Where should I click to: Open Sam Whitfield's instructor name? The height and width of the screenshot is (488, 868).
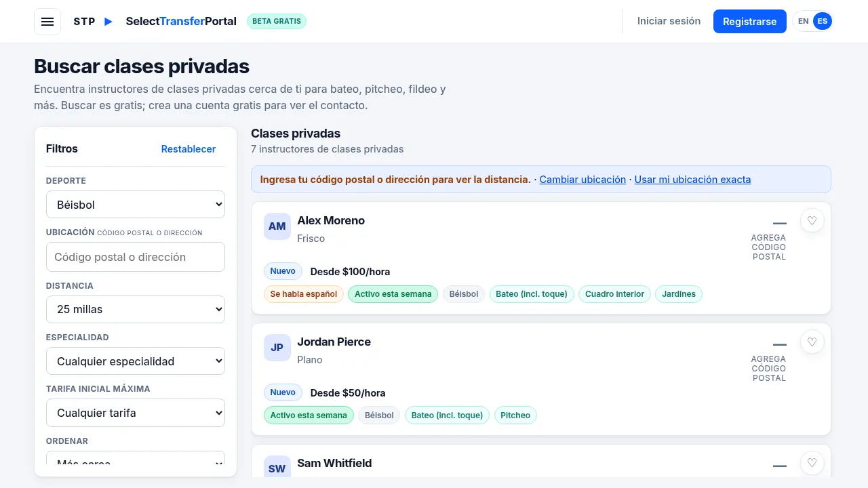[x=334, y=463]
